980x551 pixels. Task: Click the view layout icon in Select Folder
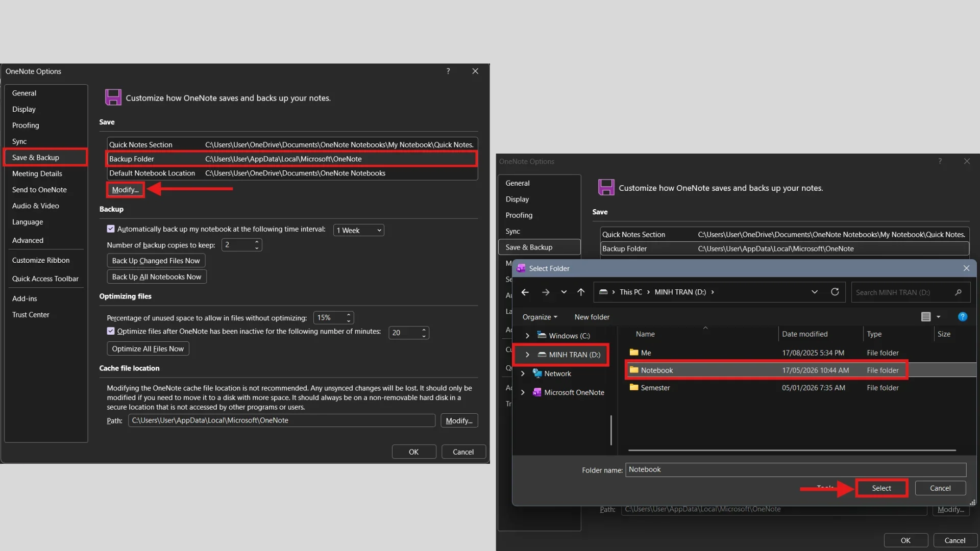click(925, 317)
